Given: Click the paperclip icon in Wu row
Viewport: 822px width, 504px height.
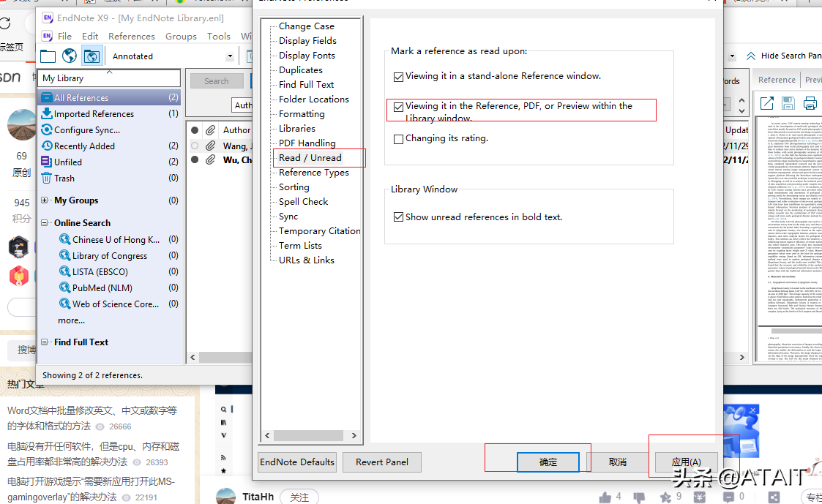Looking at the screenshot, I should (x=210, y=159).
